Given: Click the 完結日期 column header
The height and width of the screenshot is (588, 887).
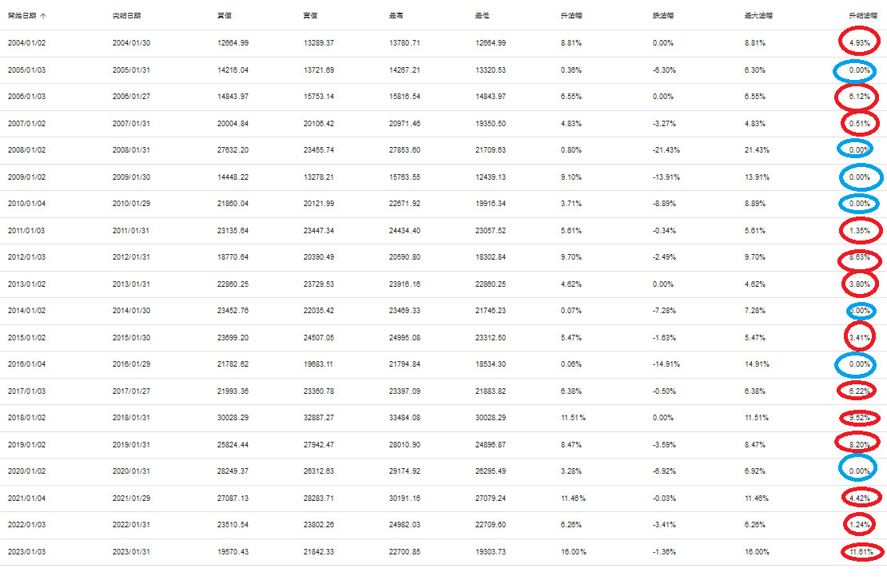Looking at the screenshot, I should click(127, 16).
